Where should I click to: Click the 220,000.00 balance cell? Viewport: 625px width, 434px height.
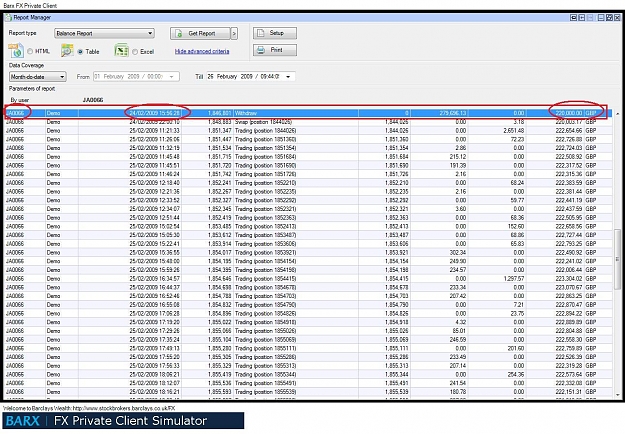569,113
